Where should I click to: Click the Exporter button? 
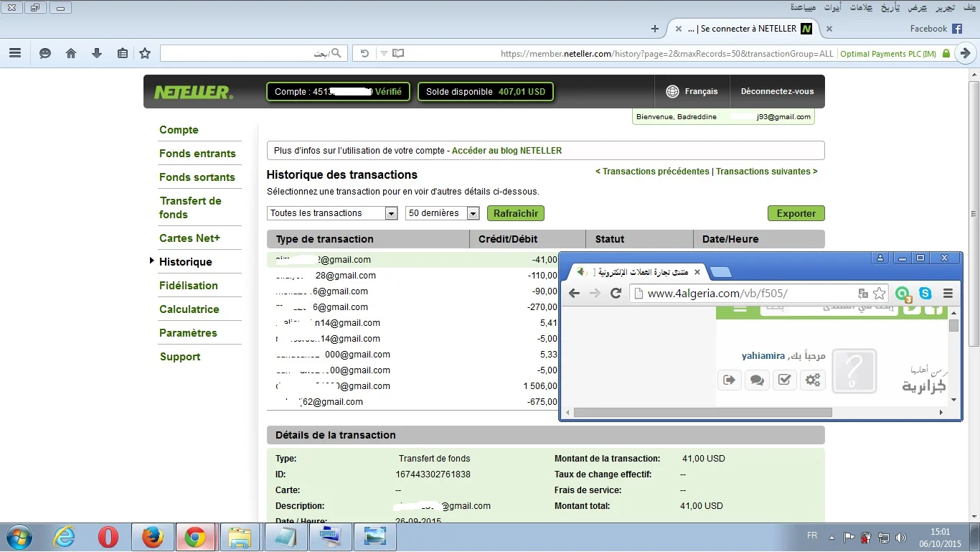click(796, 213)
